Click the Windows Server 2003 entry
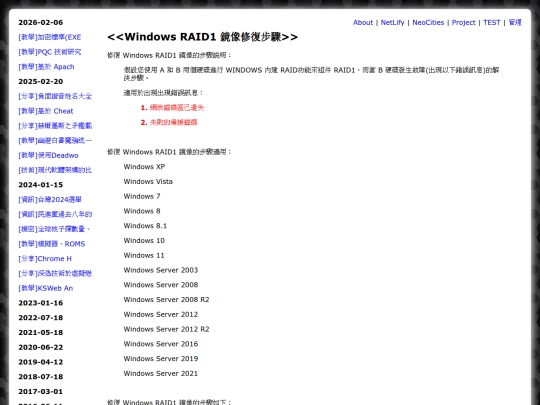The image size is (540, 405). click(161, 270)
